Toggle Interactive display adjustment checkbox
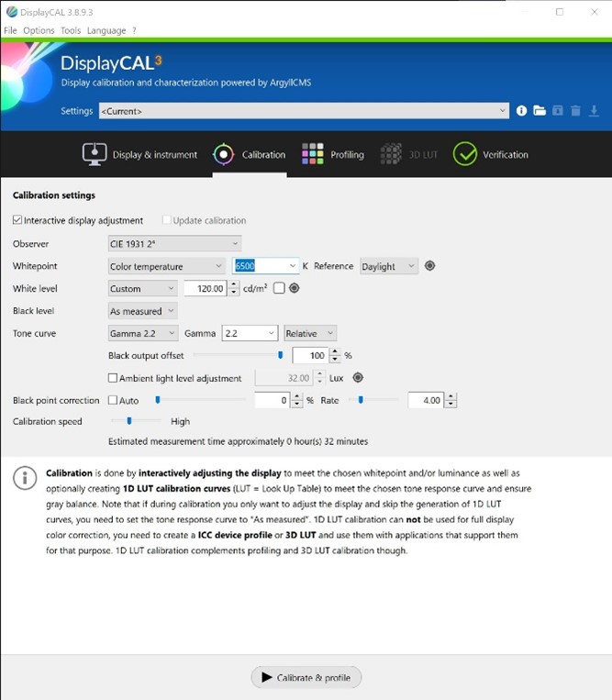 (x=17, y=220)
